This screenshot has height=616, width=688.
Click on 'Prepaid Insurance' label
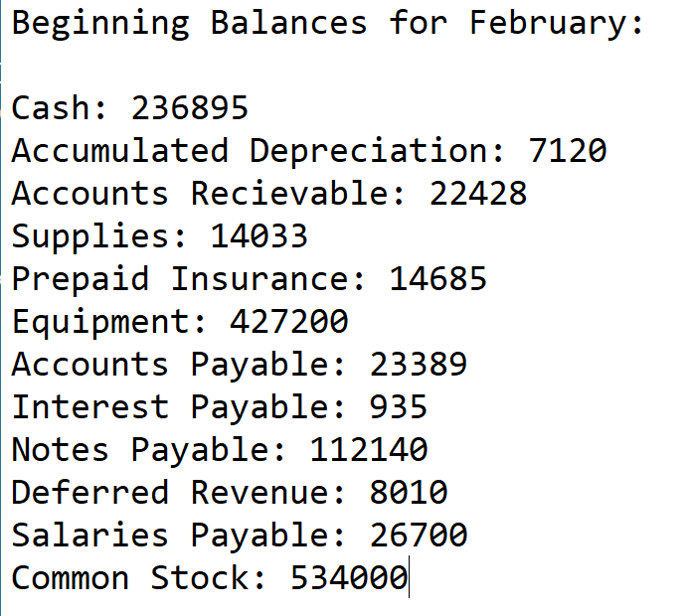pos(189,279)
